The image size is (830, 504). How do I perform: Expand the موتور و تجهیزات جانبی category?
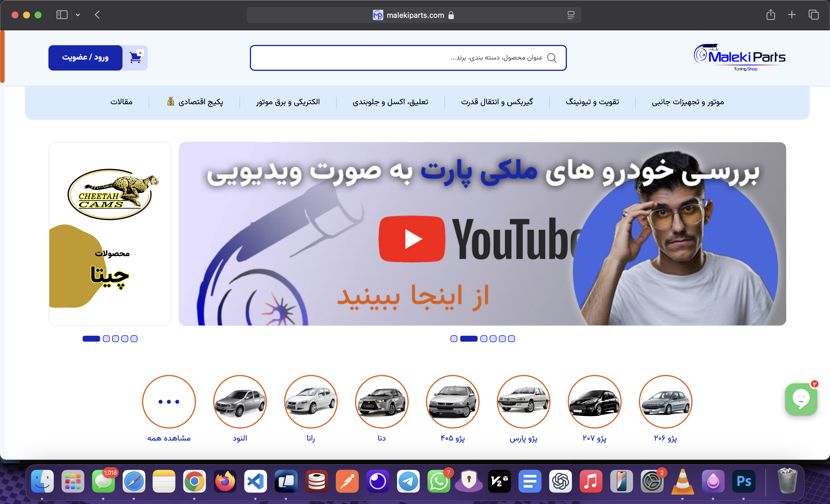pyautogui.click(x=687, y=102)
